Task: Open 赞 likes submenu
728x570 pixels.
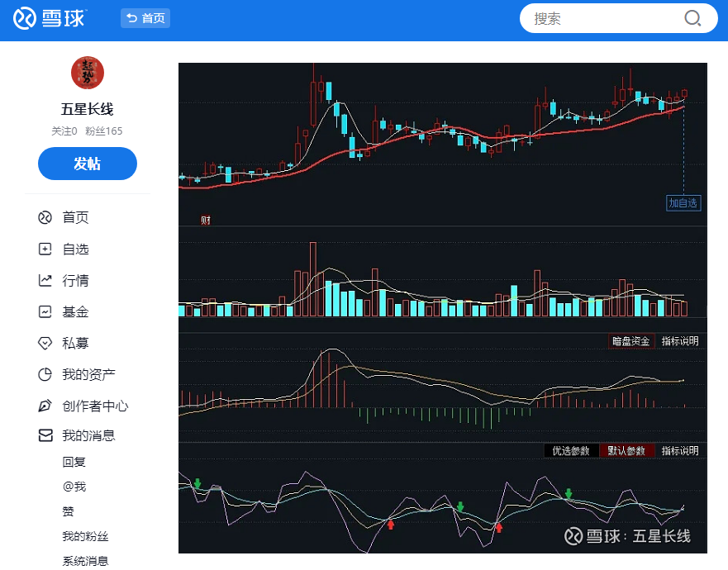Action: coord(68,511)
